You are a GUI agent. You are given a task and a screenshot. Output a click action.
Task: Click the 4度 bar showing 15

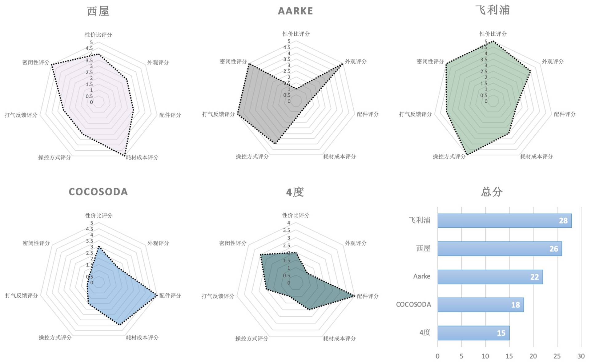coord(473,333)
